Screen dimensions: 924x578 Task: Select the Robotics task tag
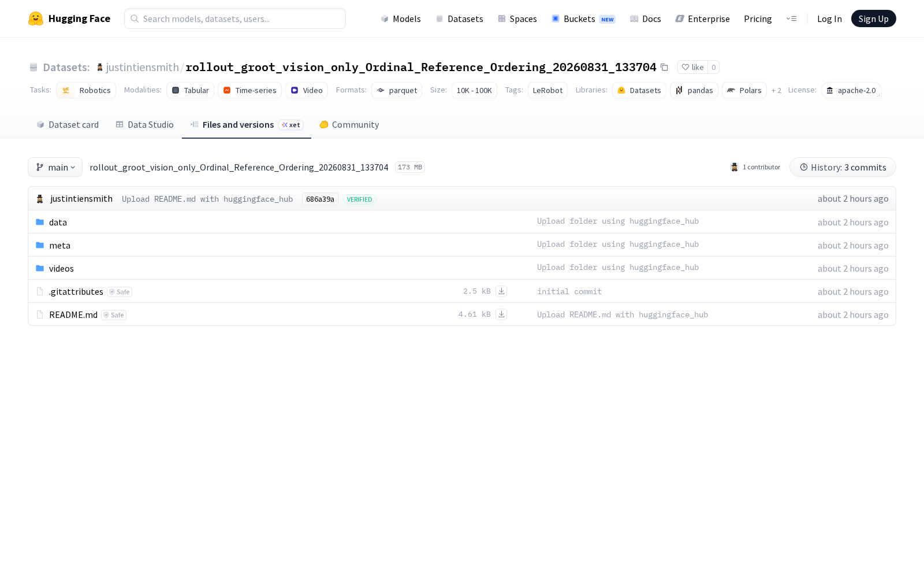[x=86, y=90]
